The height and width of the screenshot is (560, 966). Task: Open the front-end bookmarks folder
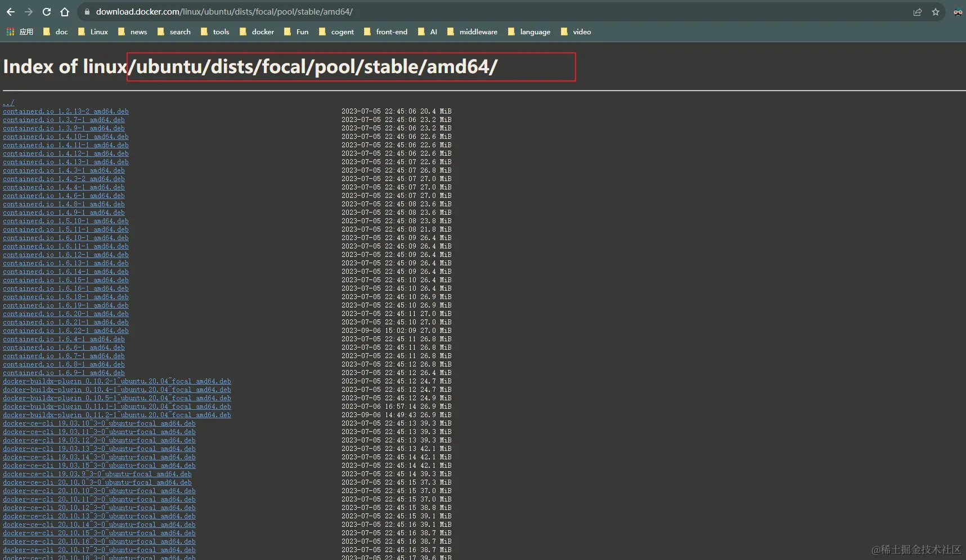[386, 32]
